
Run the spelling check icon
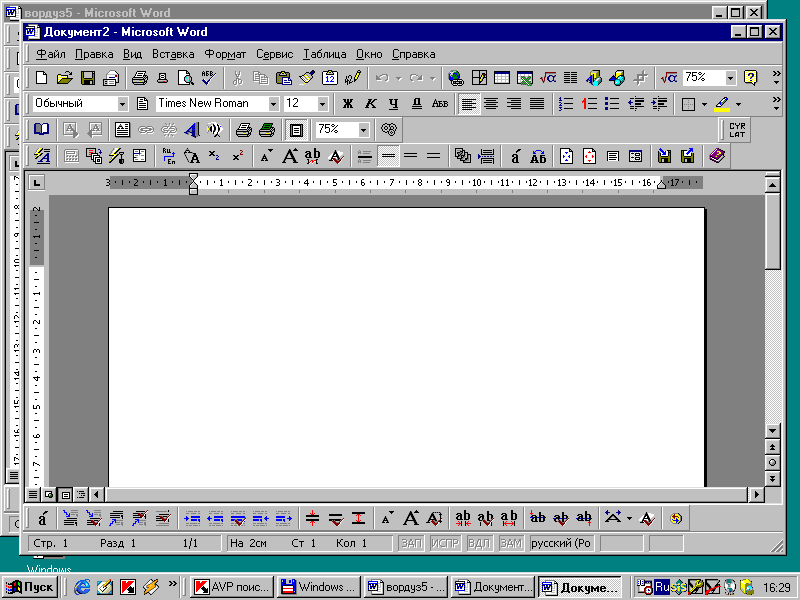[208, 78]
